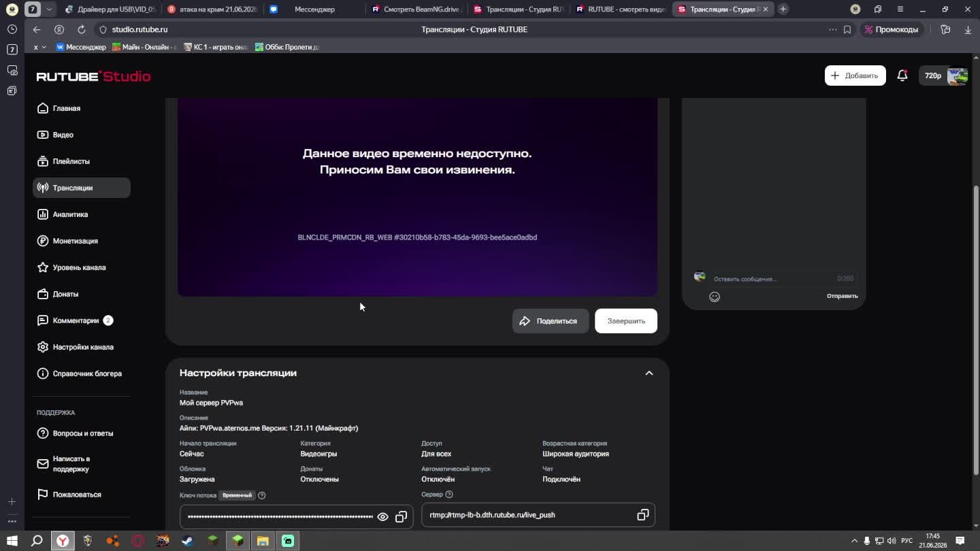The width and height of the screenshot is (980, 551).
Task: Open the notifications bell icon
Action: [x=902, y=76]
